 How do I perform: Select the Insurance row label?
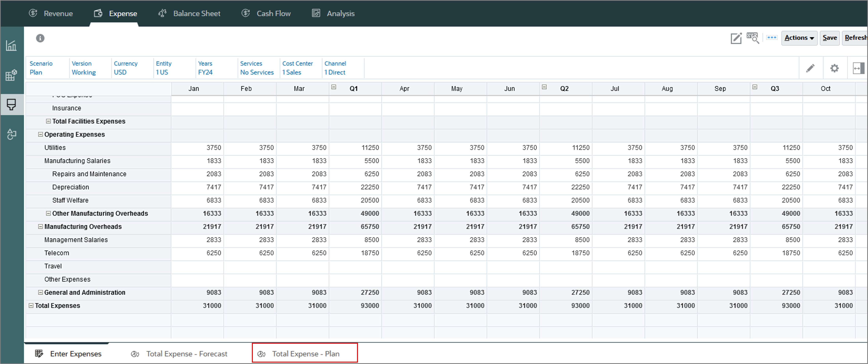(x=66, y=108)
